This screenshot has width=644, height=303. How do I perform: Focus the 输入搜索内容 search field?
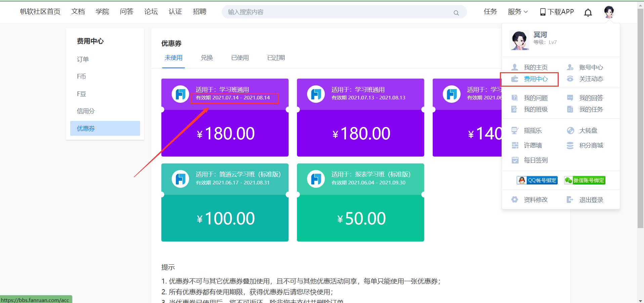[x=344, y=12]
